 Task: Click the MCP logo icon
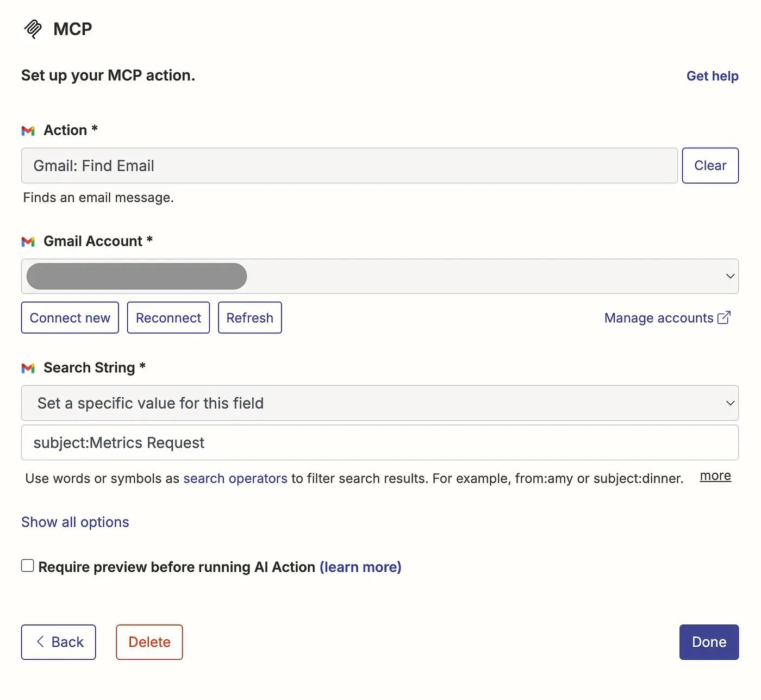coord(33,29)
